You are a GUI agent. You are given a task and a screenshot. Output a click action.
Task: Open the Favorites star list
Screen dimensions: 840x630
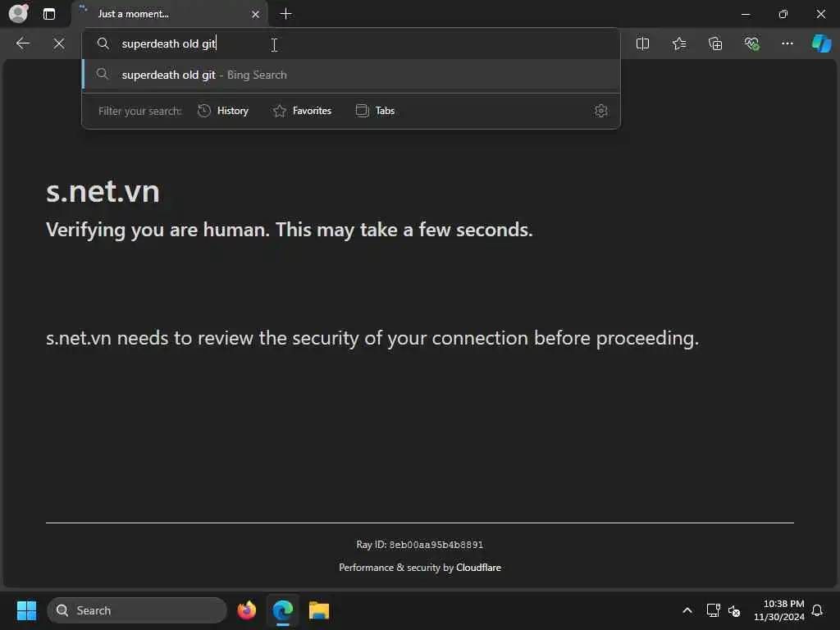coord(678,43)
